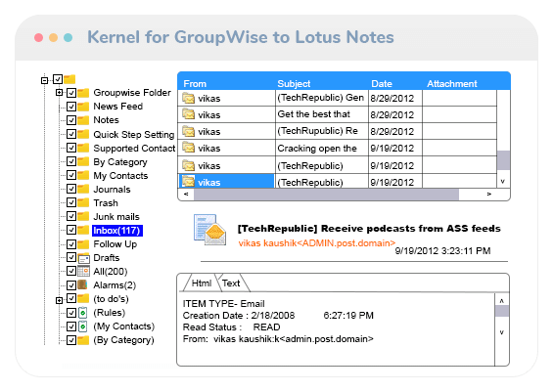This screenshot has width=553, height=392.
Task: Collapse the root mailbox tree node
Action: (44, 81)
